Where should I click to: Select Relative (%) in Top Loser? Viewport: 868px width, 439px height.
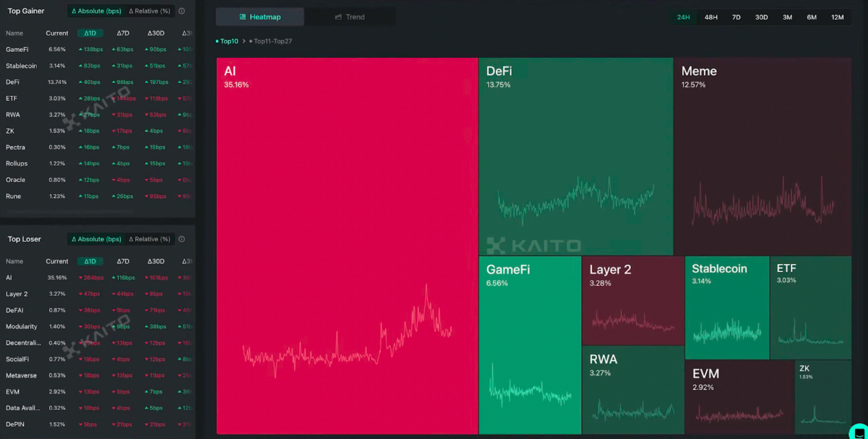click(150, 239)
